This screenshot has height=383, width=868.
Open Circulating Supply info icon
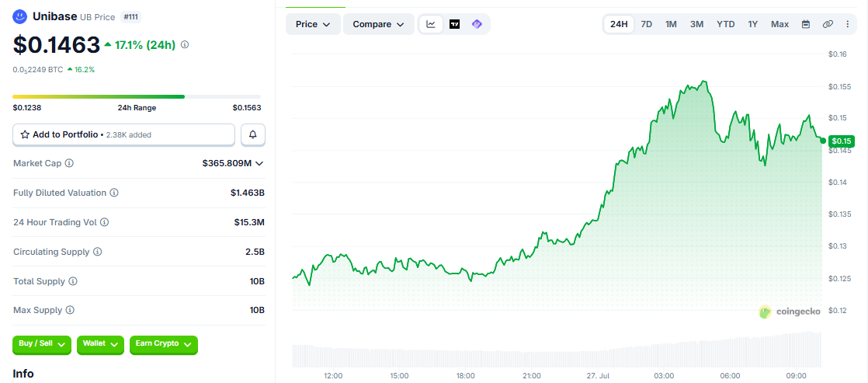(x=97, y=252)
